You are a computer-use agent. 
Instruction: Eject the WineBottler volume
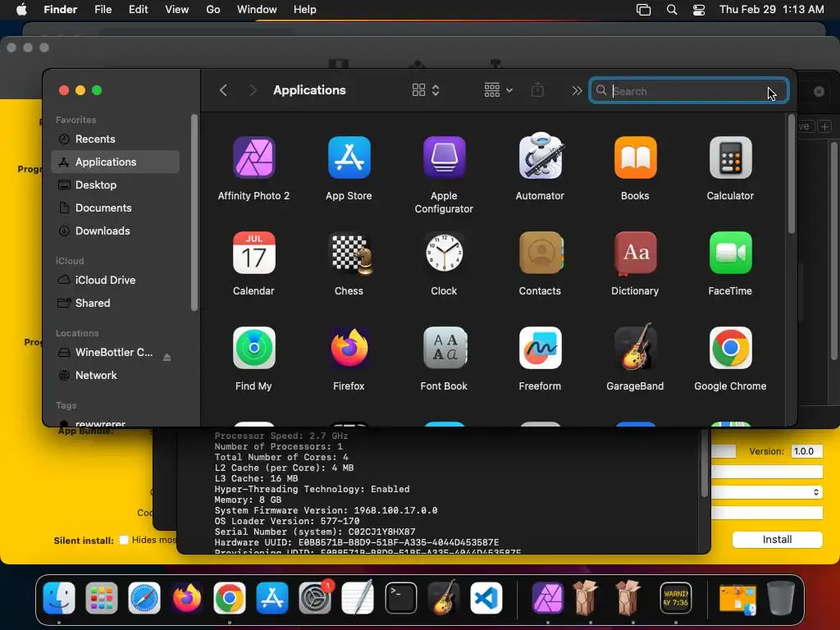(x=167, y=357)
